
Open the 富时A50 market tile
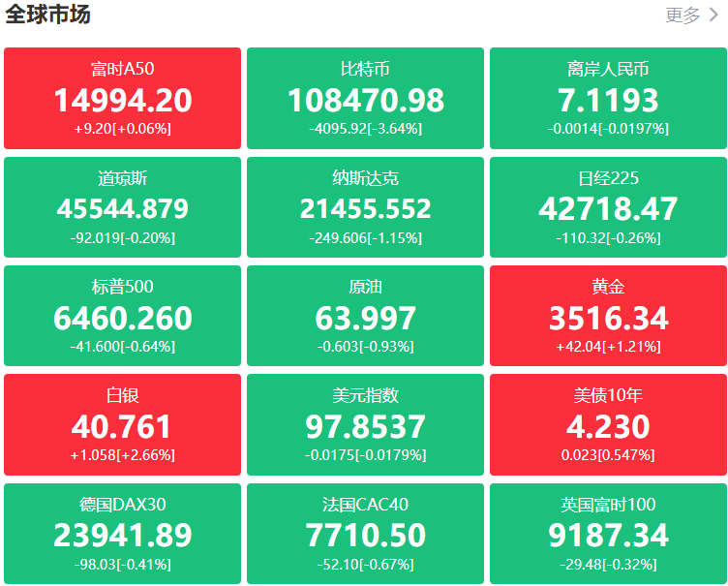(x=122, y=99)
